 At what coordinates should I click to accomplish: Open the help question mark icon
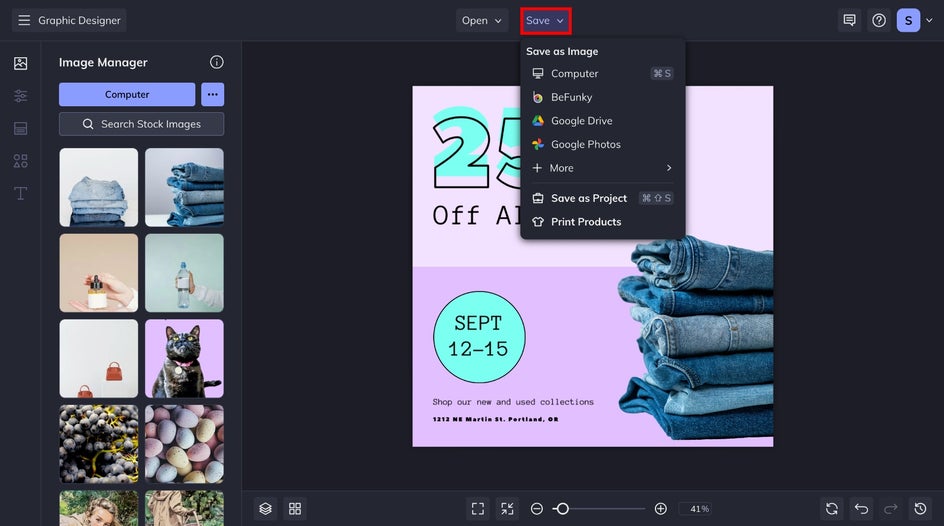click(879, 20)
